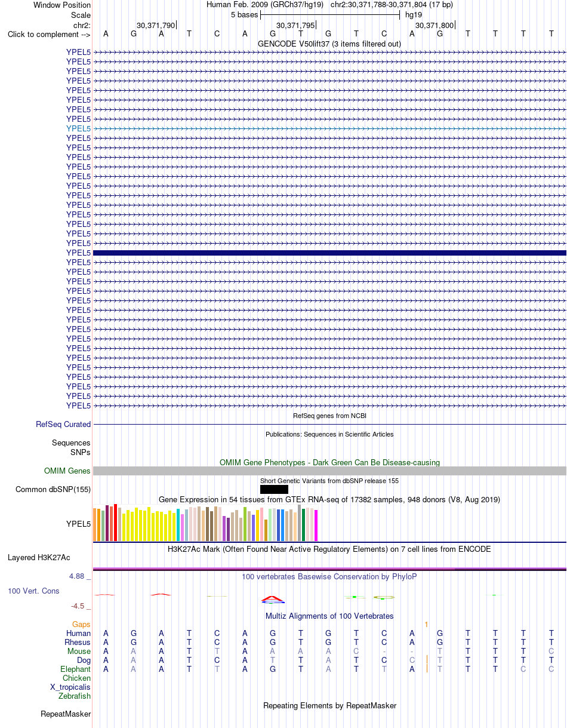Viewport: 567px width, 728px height.
Task: Click the black dbSNP variant block
Action: [x=274, y=490]
